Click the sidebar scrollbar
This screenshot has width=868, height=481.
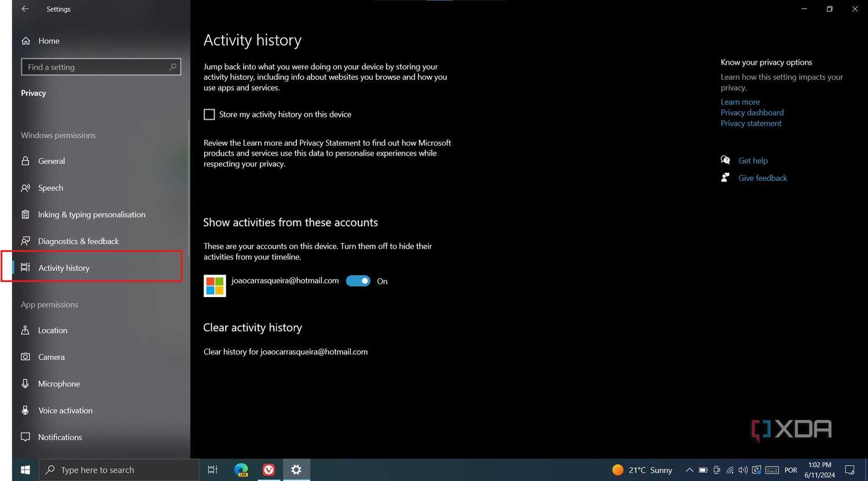189,188
